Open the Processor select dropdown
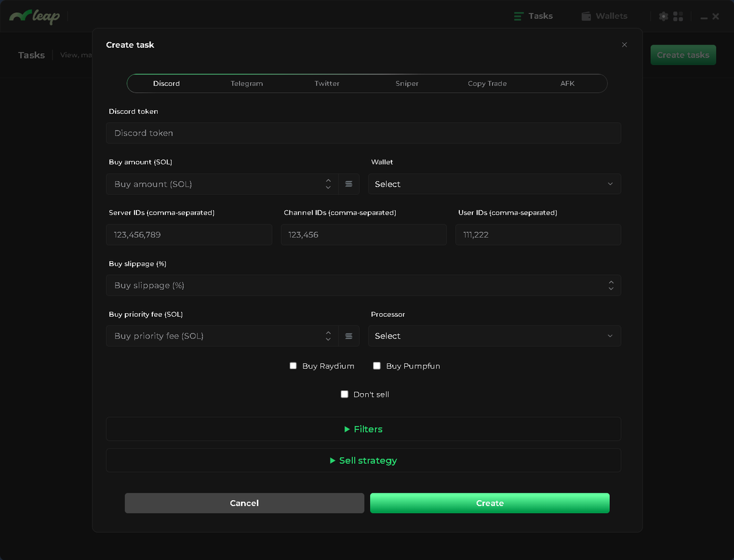The width and height of the screenshot is (734, 560). [494, 336]
